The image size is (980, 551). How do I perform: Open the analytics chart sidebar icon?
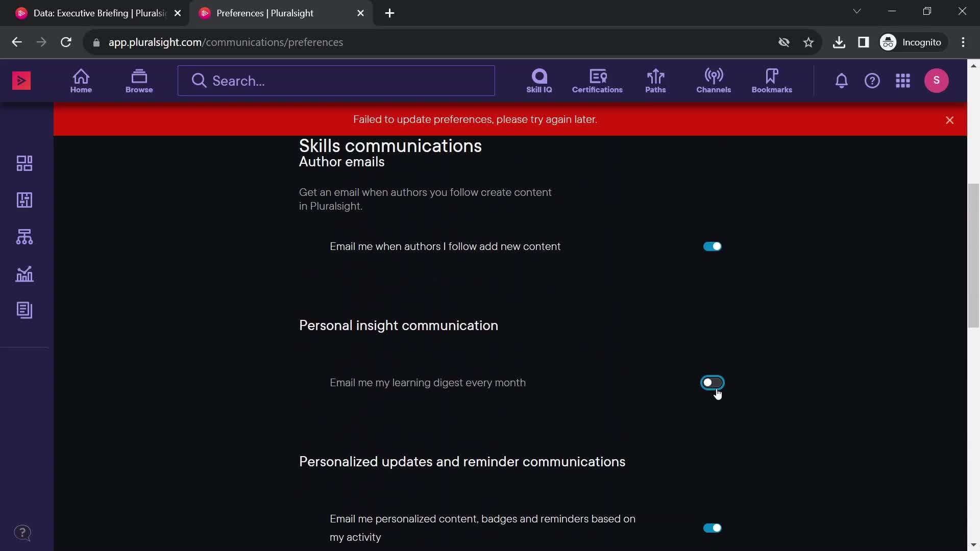(x=24, y=274)
